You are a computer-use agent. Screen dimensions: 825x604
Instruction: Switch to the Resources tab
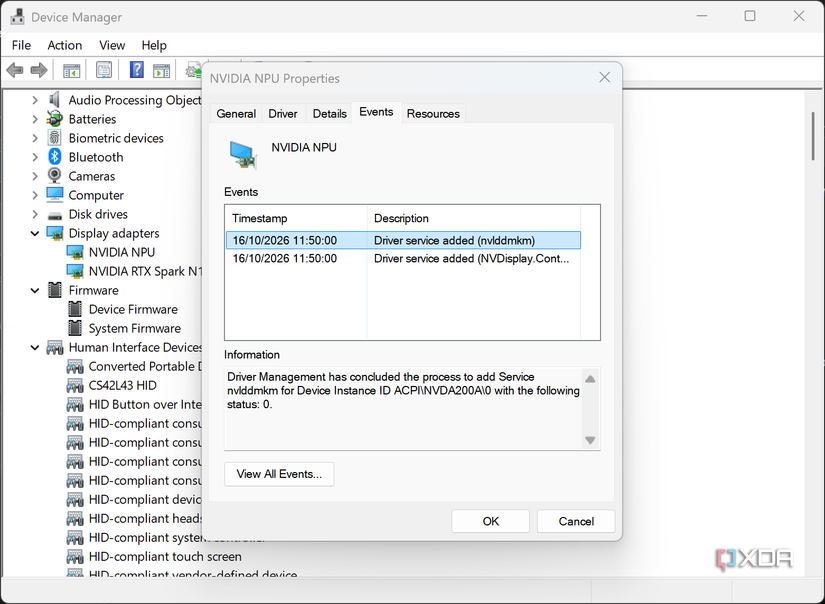[433, 114]
